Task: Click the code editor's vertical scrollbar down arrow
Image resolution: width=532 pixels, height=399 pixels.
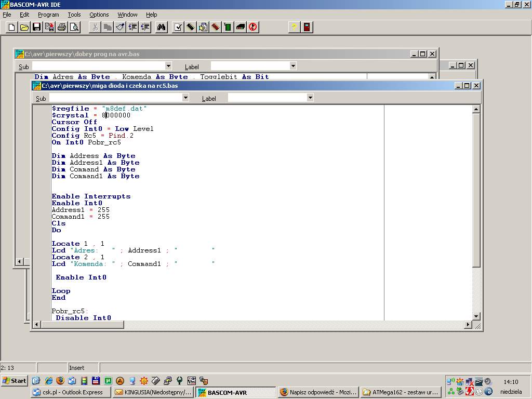Action: click(x=476, y=316)
